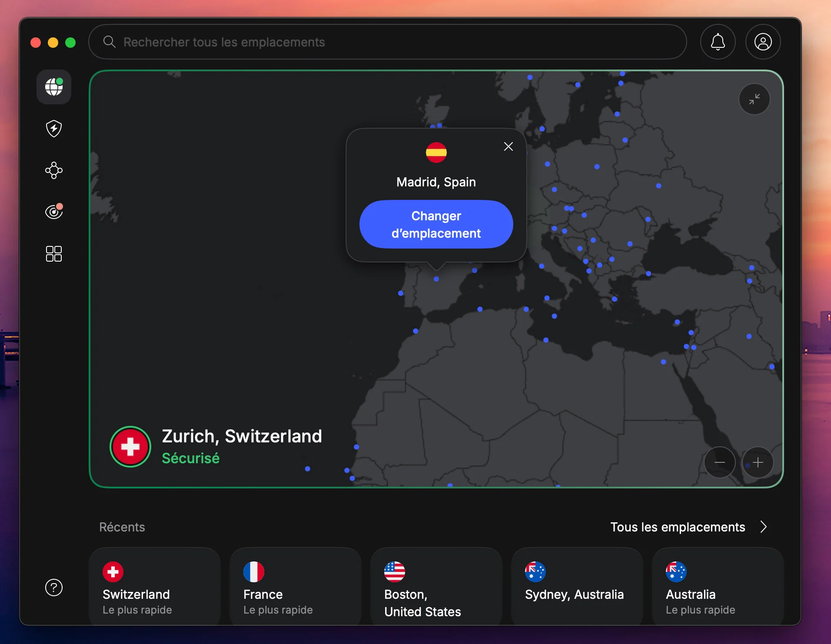Focus the Rechercher tous les emplacements field
Viewport: 831px width, 644px height.
(388, 42)
